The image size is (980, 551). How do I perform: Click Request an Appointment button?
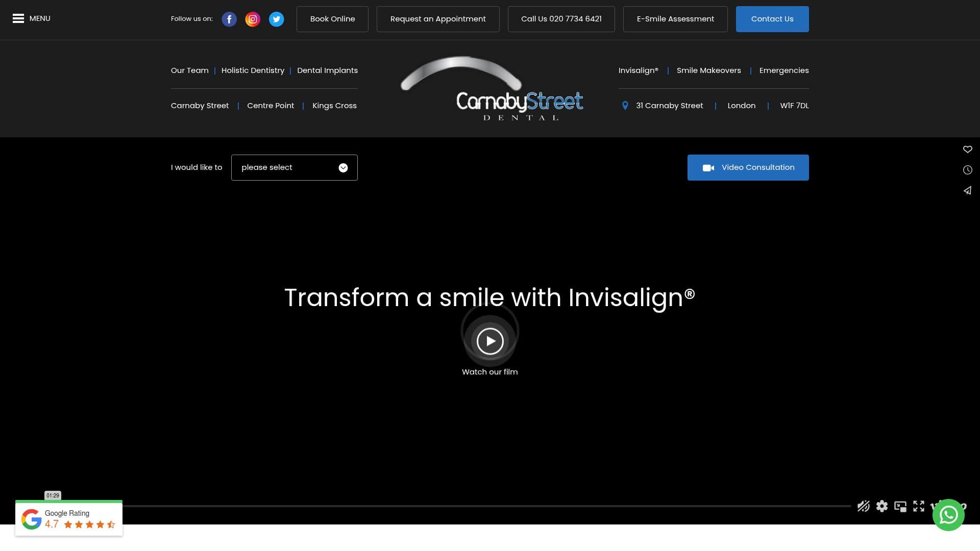tap(438, 19)
